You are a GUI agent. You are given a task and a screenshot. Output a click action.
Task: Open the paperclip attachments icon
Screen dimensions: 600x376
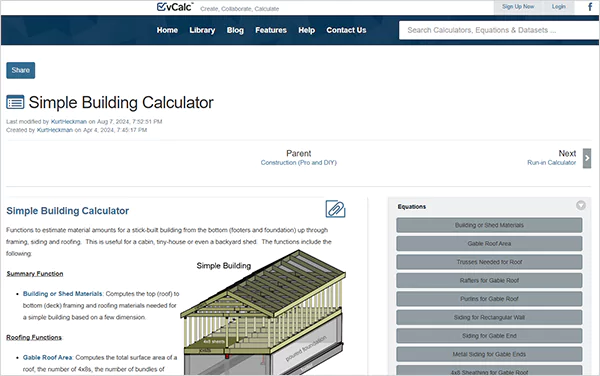point(336,209)
